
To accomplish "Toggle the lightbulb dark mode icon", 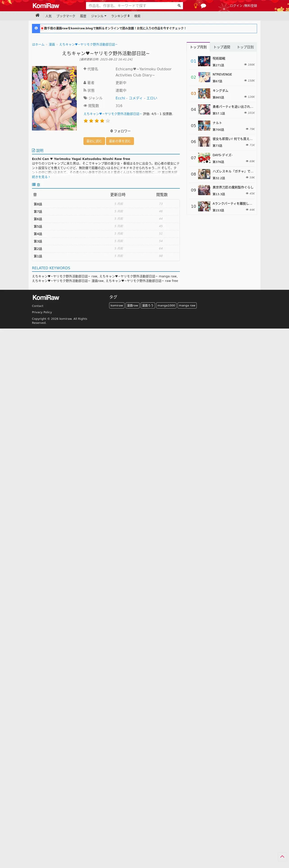I will pyautogui.click(x=195, y=6).
